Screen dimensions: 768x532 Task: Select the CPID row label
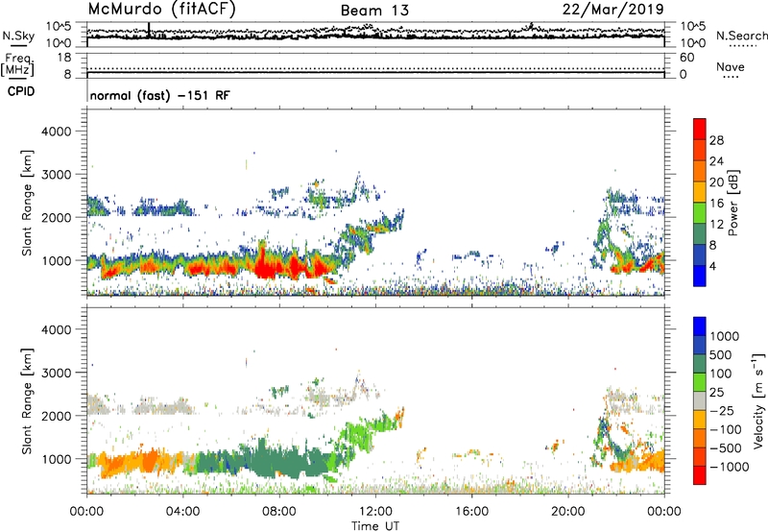(20, 91)
